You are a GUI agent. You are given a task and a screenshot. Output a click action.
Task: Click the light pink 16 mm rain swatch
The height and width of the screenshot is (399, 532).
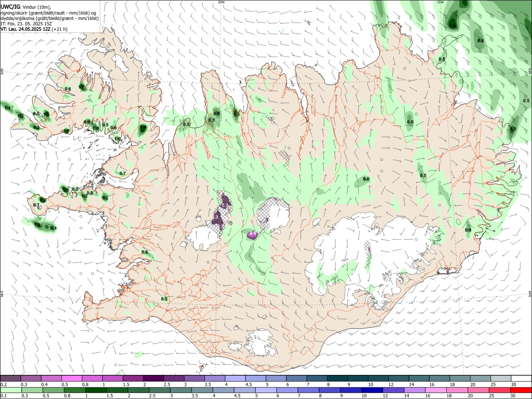(x=436, y=390)
